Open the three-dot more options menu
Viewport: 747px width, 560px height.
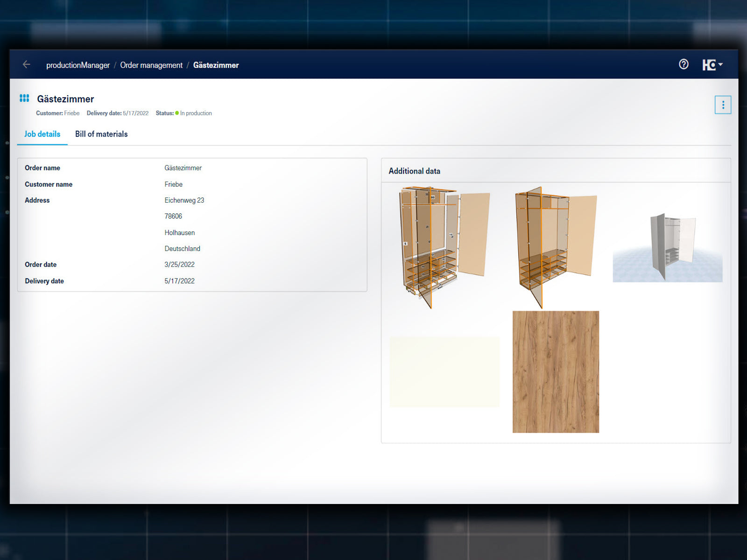click(x=723, y=105)
